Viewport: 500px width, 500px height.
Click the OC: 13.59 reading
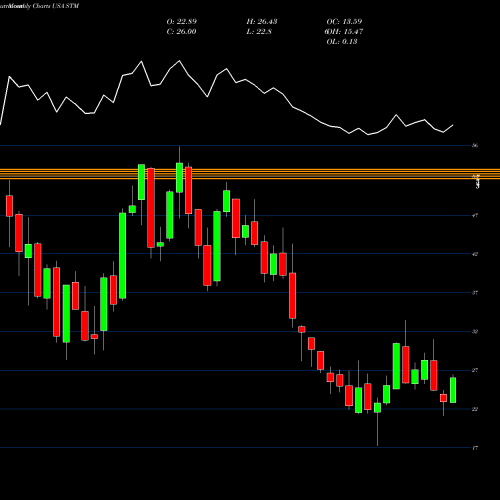(x=344, y=22)
